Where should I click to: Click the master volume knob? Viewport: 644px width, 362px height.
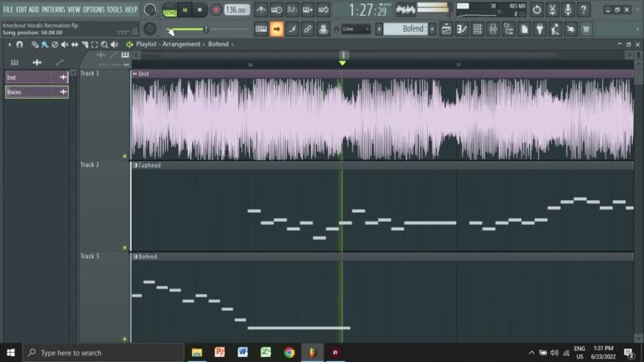tap(150, 9)
